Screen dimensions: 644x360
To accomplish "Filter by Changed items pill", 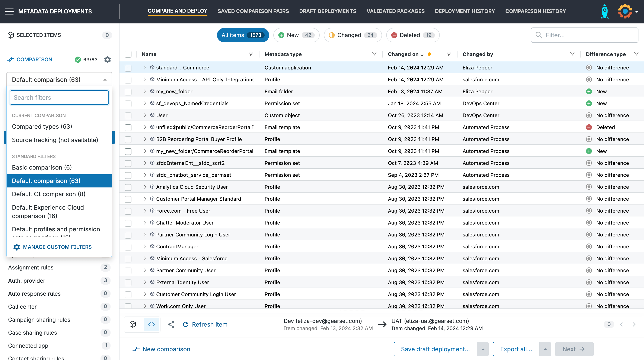I will [353, 35].
